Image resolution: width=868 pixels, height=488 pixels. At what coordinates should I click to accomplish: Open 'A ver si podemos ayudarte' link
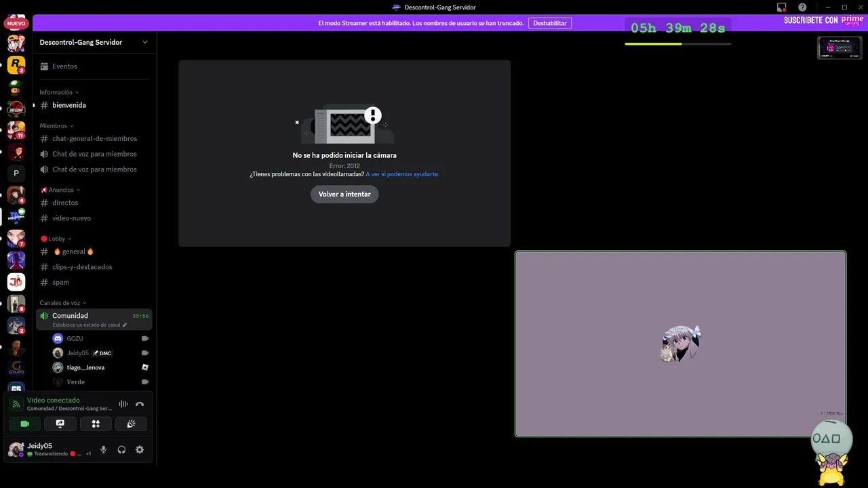(402, 174)
